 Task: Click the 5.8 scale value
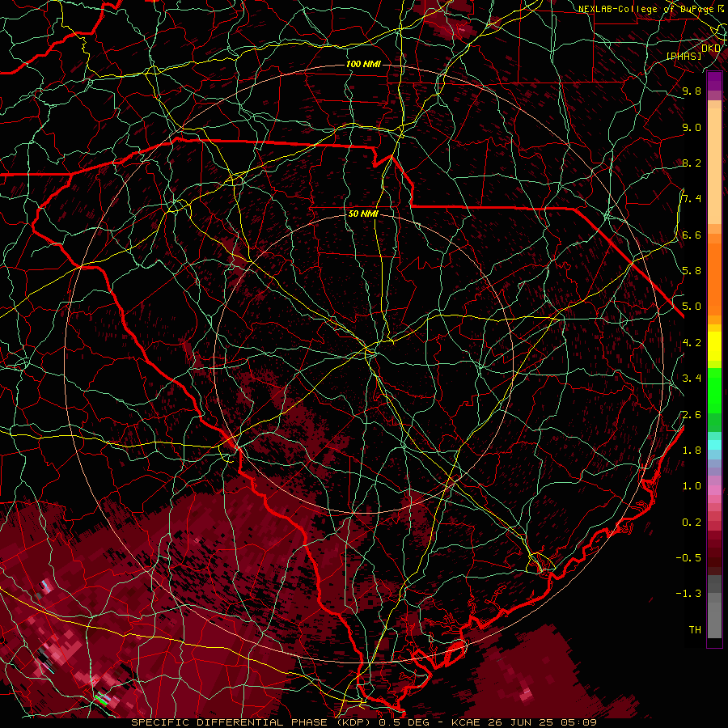[692, 271]
